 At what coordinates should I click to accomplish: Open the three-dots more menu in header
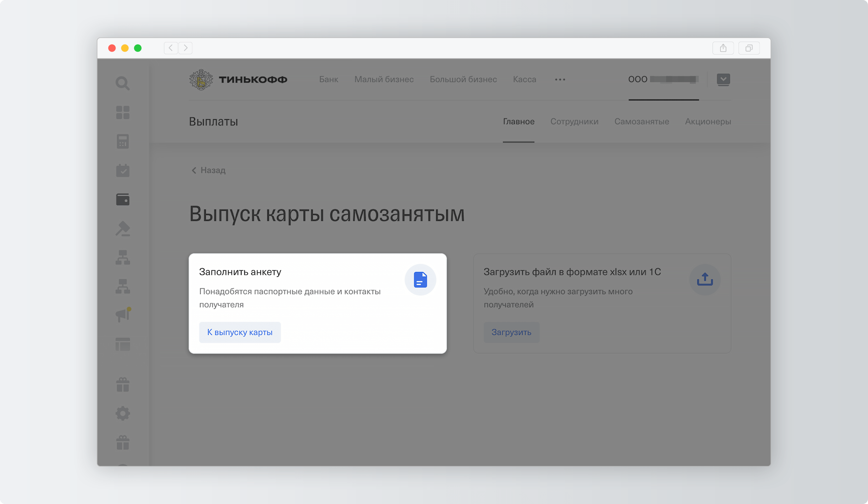560,79
